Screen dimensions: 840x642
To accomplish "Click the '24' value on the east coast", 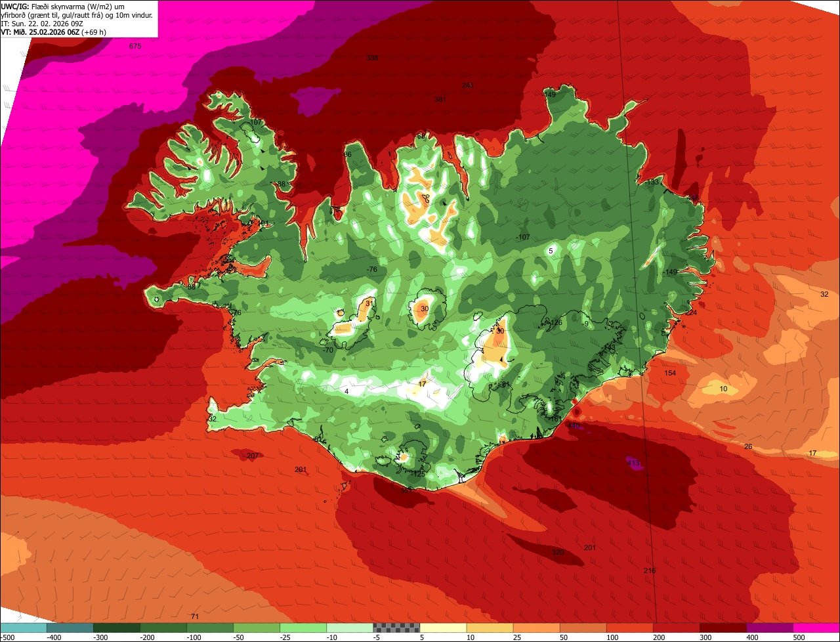I will click(692, 312).
